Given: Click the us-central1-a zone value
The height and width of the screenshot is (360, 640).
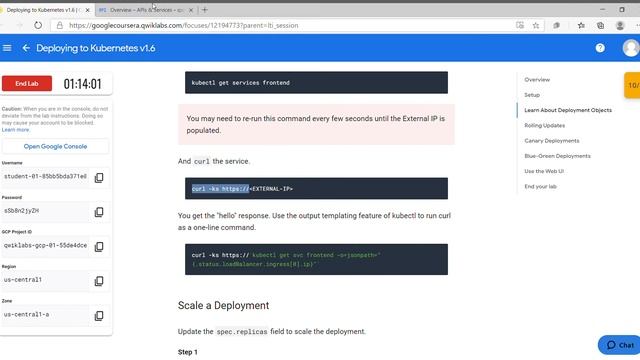Looking at the screenshot, I should tap(27, 314).
